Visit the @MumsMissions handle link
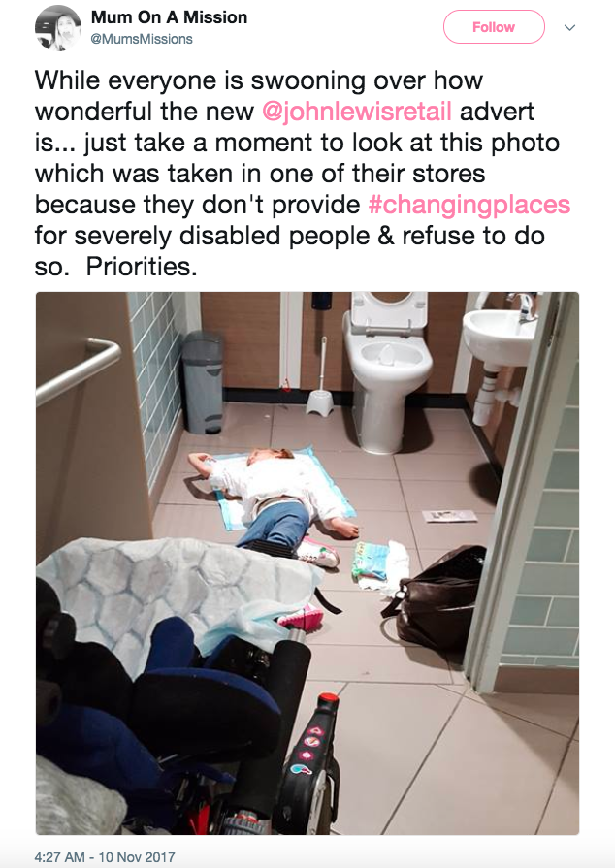Viewport: 615px width, 868px height. (142, 39)
